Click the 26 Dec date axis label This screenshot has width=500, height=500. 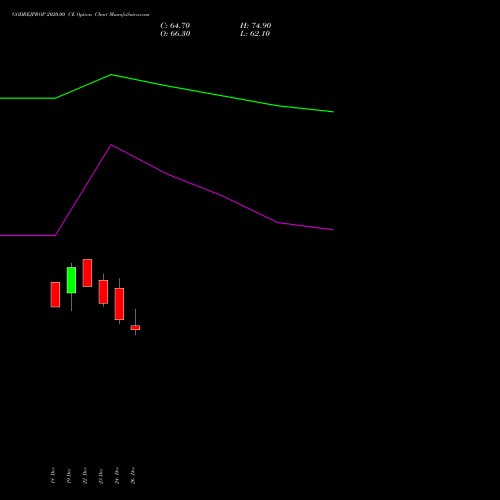coord(133,475)
